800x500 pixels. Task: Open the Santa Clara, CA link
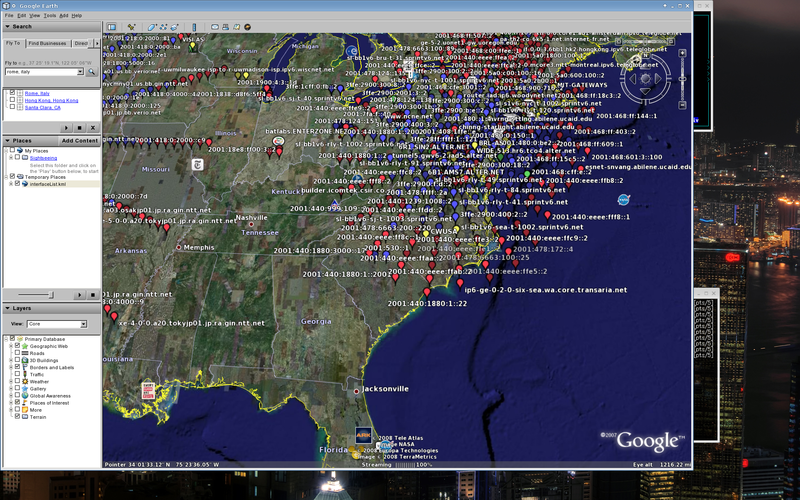point(43,108)
